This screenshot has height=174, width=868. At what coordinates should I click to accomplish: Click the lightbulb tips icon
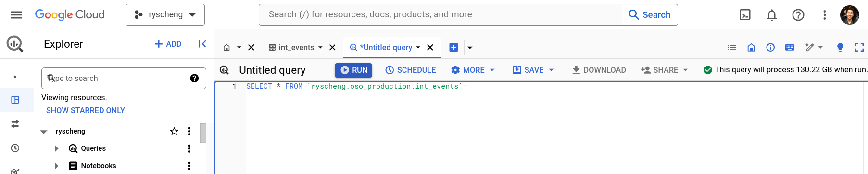tap(840, 47)
